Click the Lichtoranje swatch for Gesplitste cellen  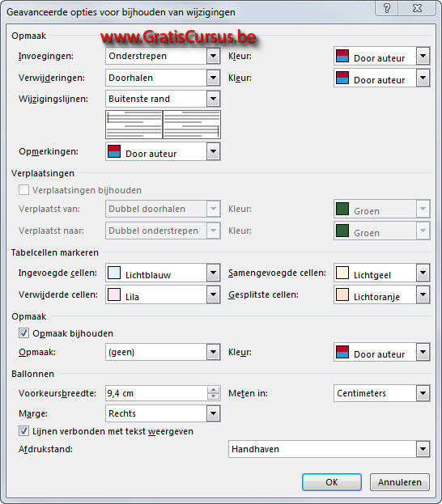click(342, 294)
